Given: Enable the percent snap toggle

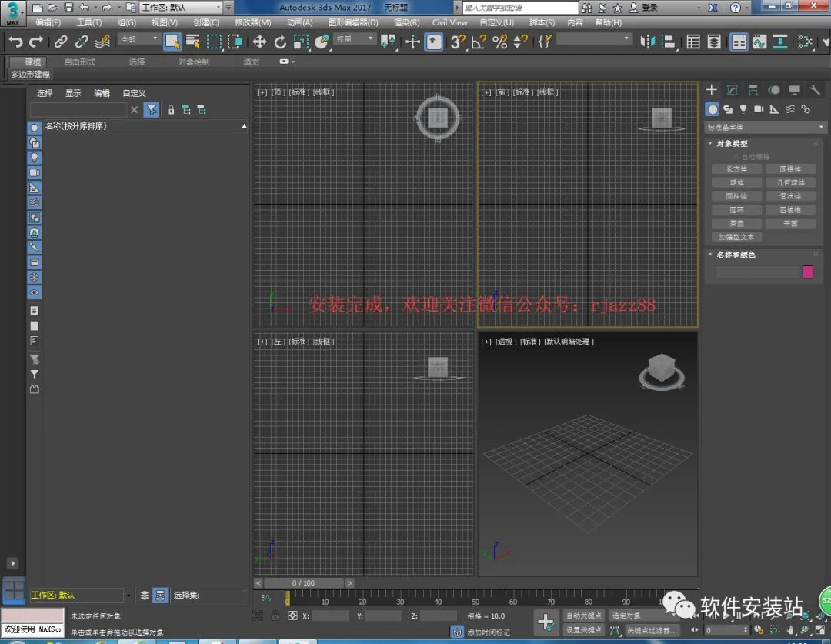Looking at the screenshot, I should click(x=499, y=42).
